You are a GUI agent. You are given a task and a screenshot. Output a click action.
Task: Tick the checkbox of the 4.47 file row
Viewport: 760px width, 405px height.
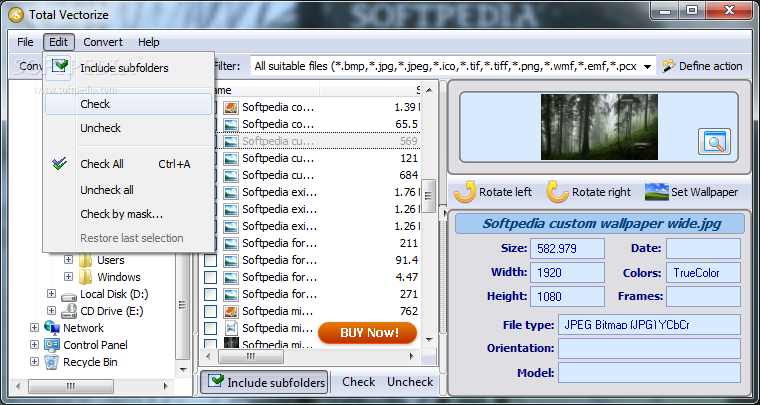pos(210,277)
